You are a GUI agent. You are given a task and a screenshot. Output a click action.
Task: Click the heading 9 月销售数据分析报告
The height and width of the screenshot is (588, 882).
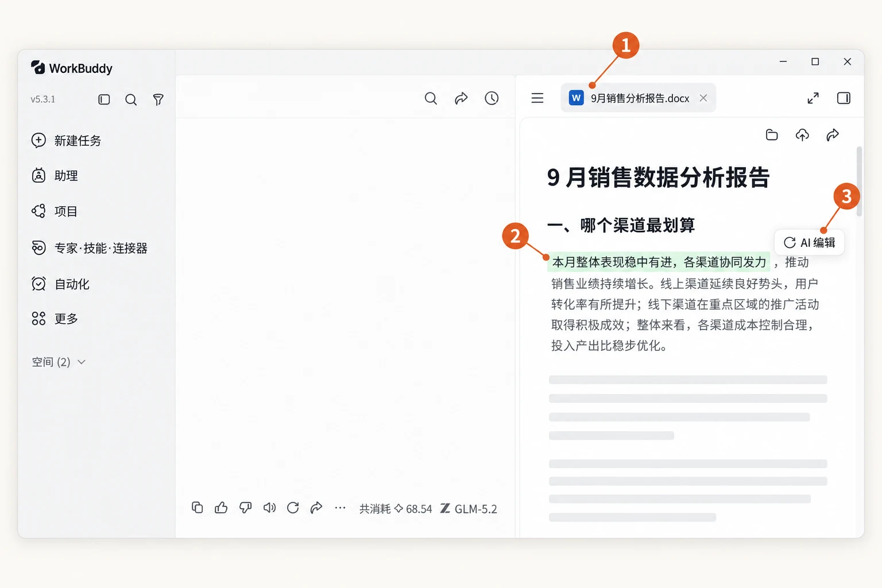tap(658, 177)
